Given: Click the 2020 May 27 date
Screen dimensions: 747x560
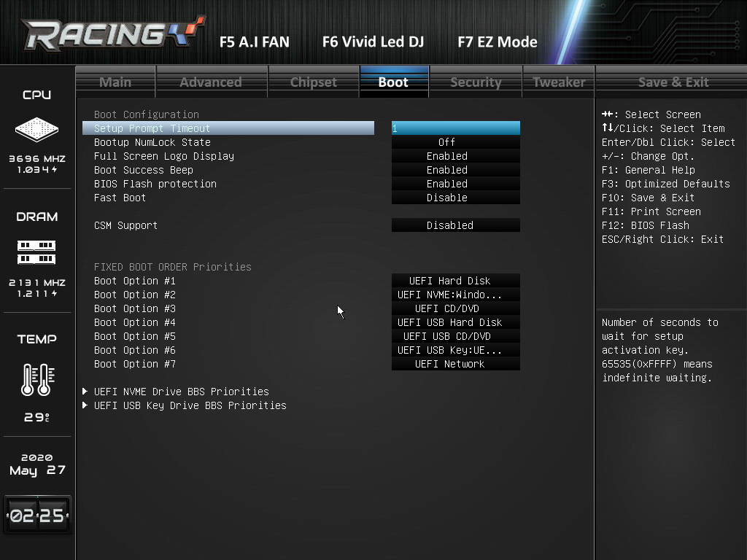Looking at the screenshot, I should pos(37,464).
